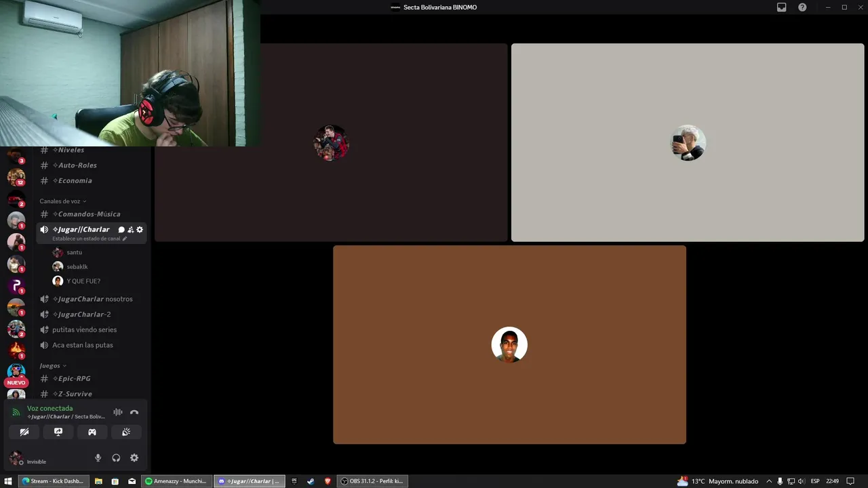Start an activity with gamepad button

click(92, 432)
